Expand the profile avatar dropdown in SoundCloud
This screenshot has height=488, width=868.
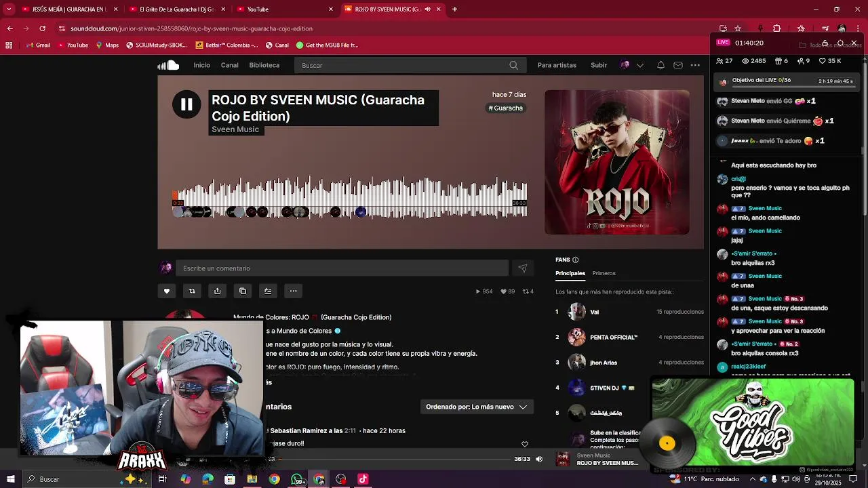point(639,65)
